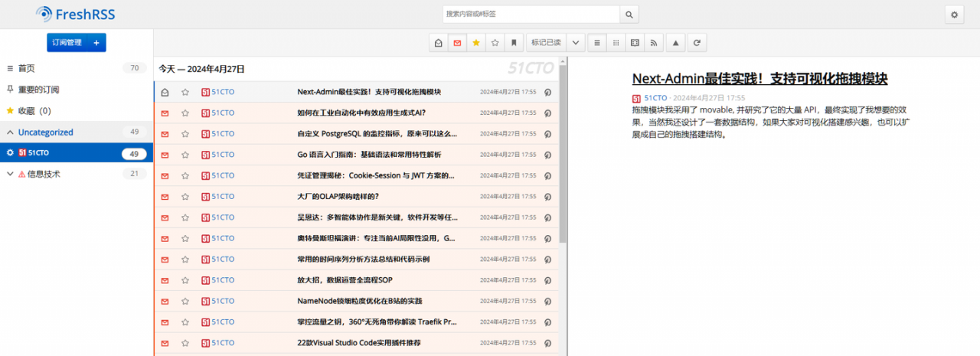Screen dimensions: 980x356
Task: Open the user queries bookmark icon
Action: 514,43
